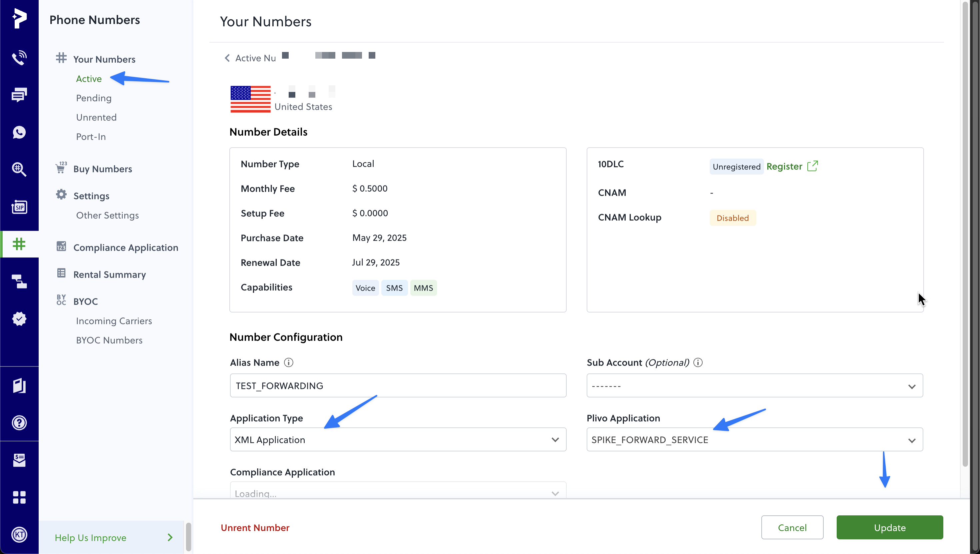
Task: Click the Register external link icon
Action: point(812,166)
